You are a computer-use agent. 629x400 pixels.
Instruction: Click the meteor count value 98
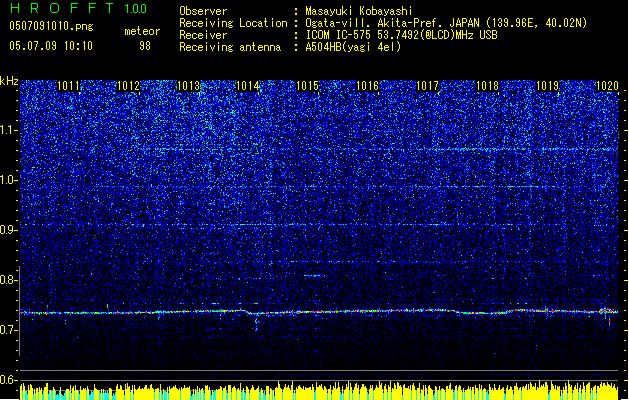pyautogui.click(x=145, y=46)
